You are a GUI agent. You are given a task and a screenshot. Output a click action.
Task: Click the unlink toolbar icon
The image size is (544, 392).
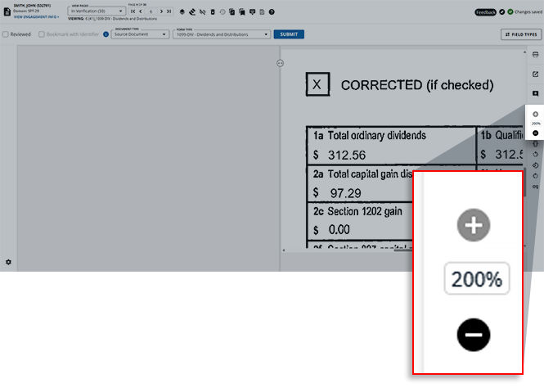203,11
